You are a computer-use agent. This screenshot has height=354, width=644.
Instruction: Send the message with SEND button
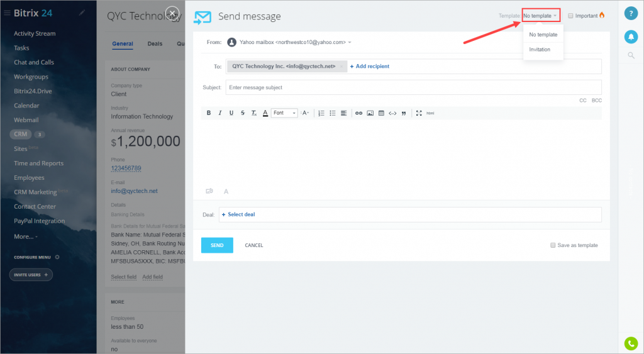217,245
